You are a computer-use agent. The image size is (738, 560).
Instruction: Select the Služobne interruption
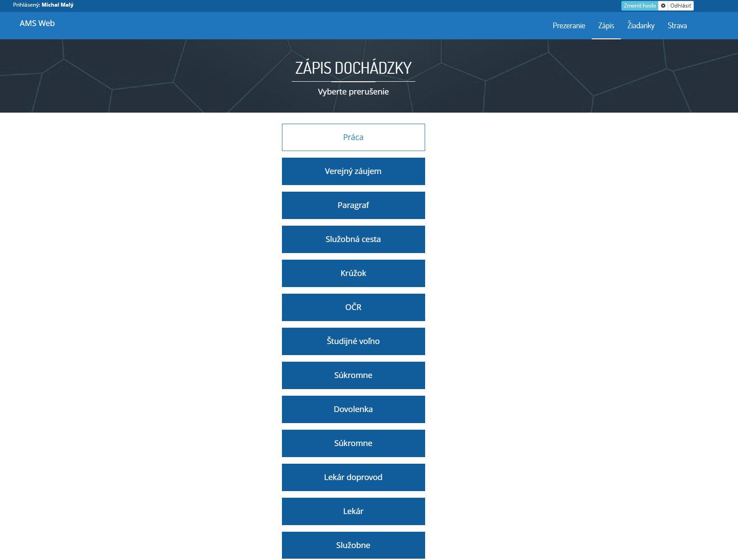tap(353, 545)
